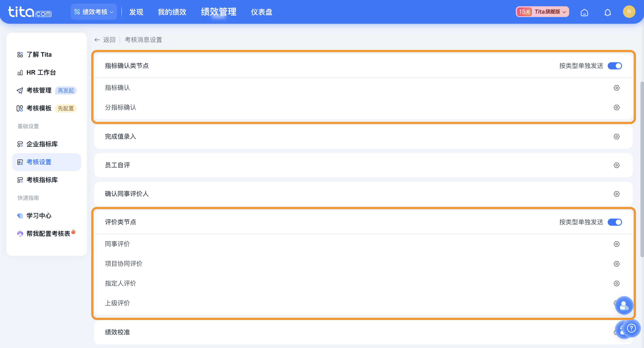Click the 学习中心 book icon in sidebar
This screenshot has width=644, height=348.
coord(20,216)
